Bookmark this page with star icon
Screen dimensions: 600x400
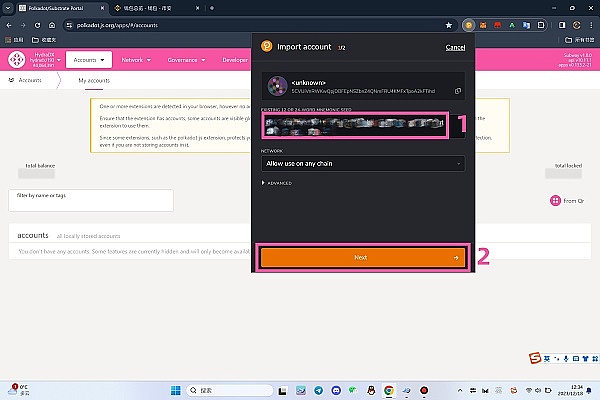(449, 22)
